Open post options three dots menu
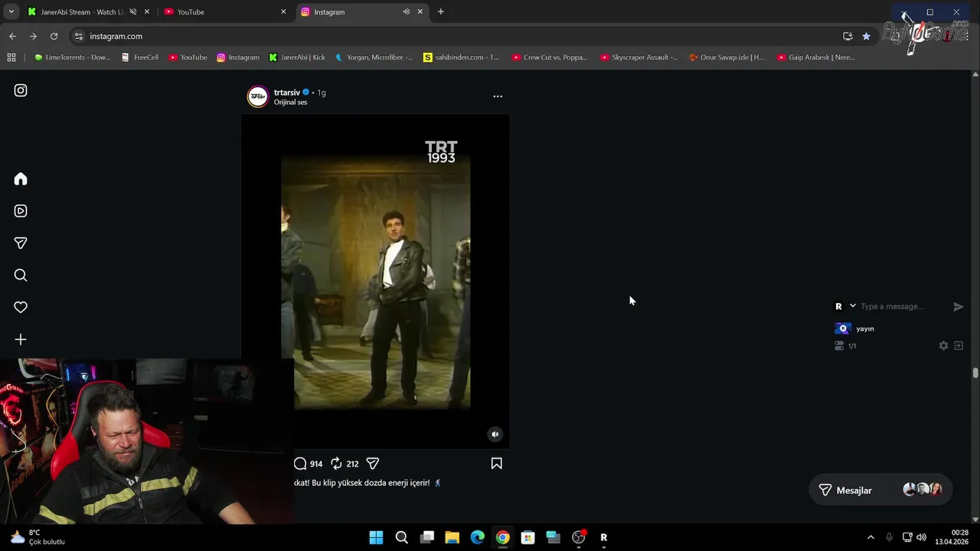This screenshot has width=980, height=551. [x=498, y=96]
